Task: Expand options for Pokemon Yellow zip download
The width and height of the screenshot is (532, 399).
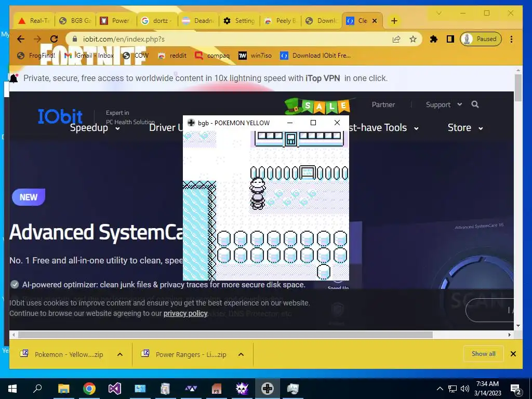Action: [120, 354]
